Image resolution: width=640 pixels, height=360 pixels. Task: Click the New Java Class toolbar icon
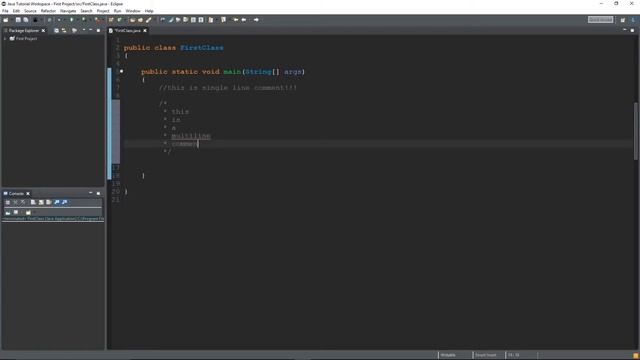click(119, 20)
